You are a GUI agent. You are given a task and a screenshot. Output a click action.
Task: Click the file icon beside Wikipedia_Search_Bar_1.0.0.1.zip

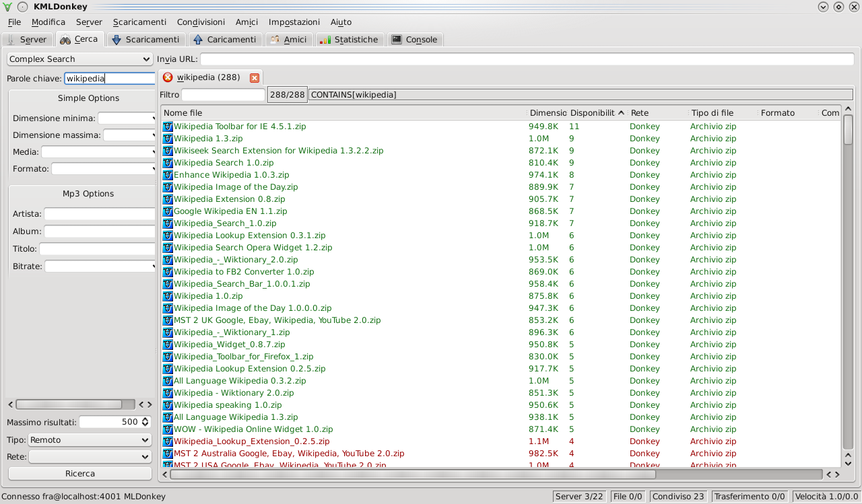[x=168, y=284]
